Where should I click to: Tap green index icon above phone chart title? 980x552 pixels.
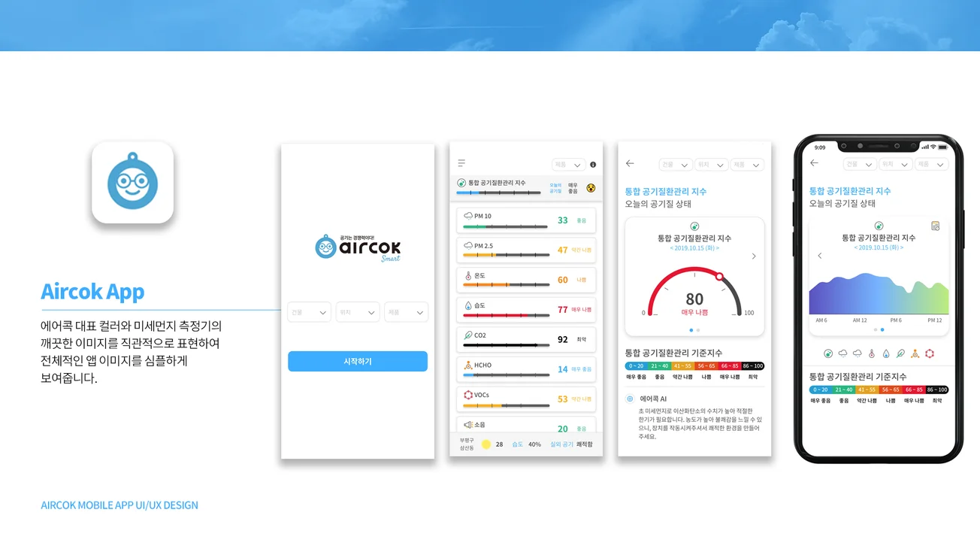[879, 226]
